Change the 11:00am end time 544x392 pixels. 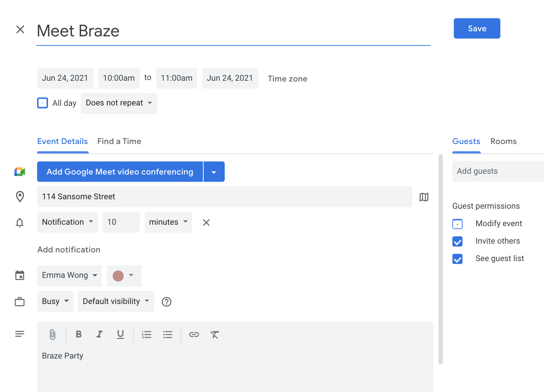click(177, 78)
